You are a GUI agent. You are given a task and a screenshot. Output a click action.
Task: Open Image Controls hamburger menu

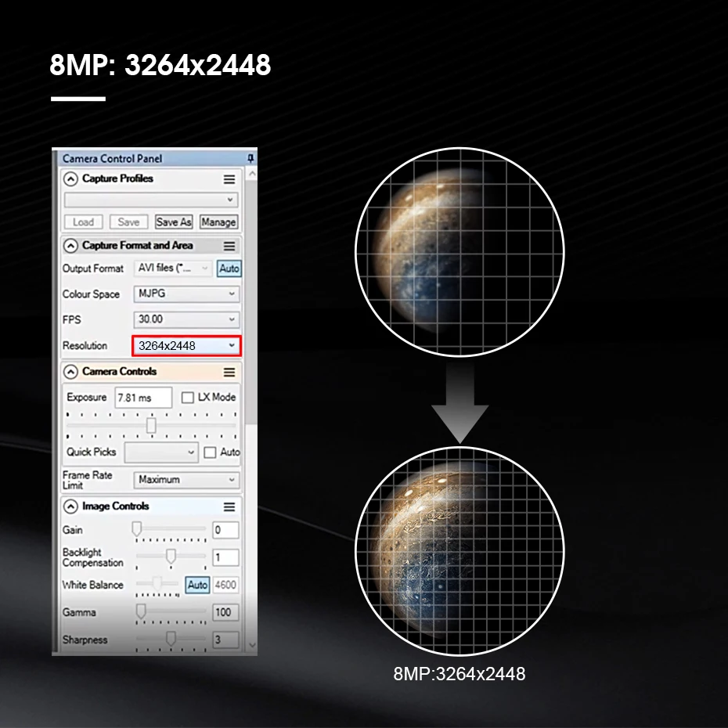tap(229, 507)
